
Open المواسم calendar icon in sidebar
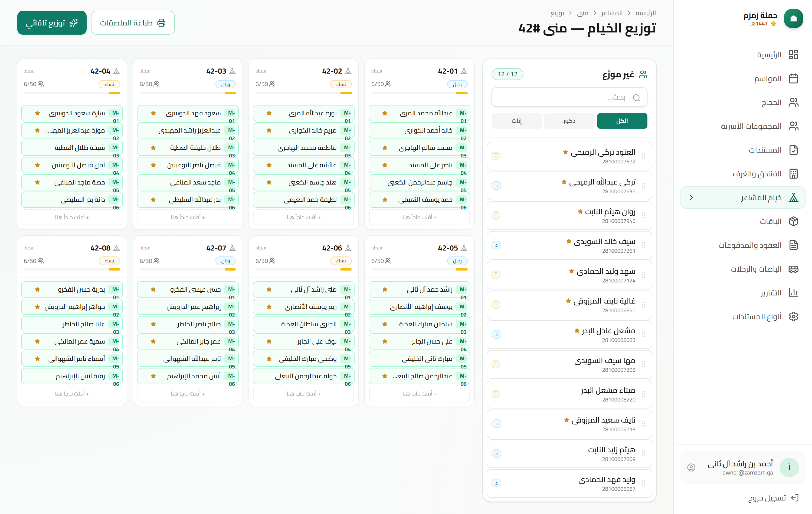click(793, 78)
